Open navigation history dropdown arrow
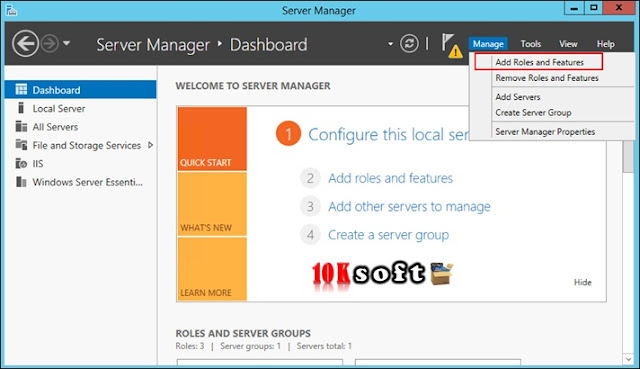Viewport: 640px width, 369px height. point(67,43)
